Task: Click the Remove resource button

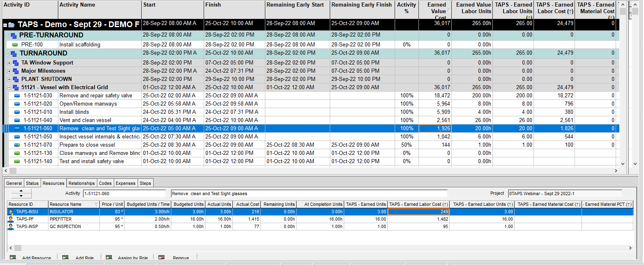Action: pyautogui.click(x=176, y=258)
